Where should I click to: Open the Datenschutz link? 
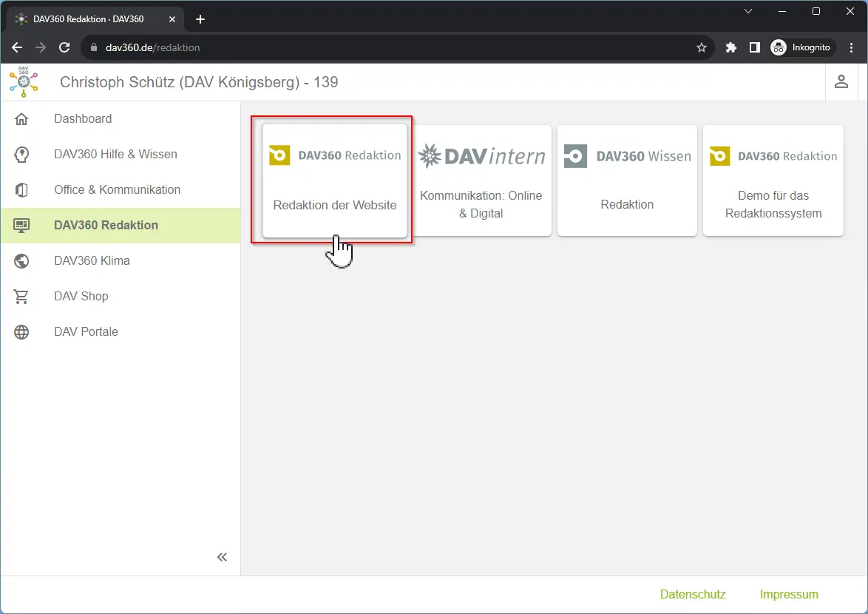[693, 594]
